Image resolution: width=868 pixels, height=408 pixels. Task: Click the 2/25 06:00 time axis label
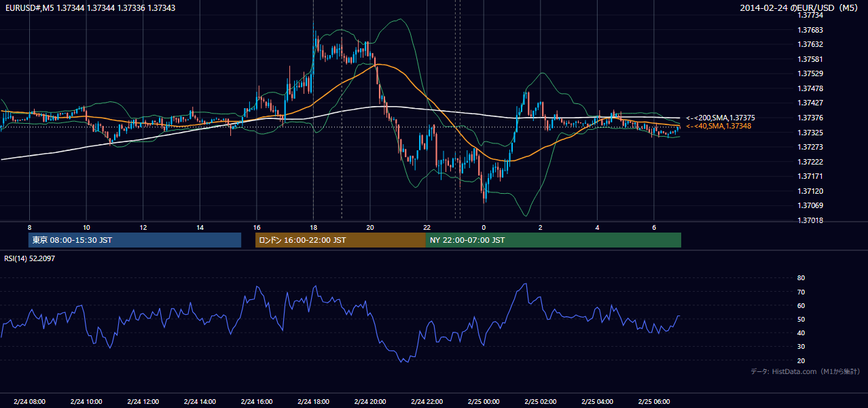653,401
